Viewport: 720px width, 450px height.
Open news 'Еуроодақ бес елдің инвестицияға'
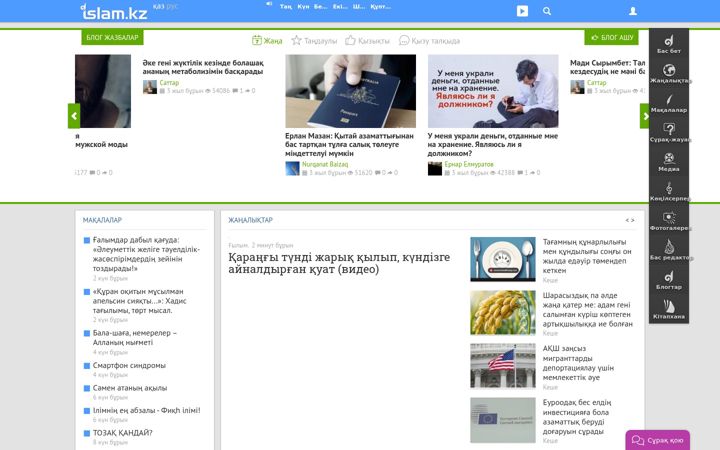(x=577, y=417)
